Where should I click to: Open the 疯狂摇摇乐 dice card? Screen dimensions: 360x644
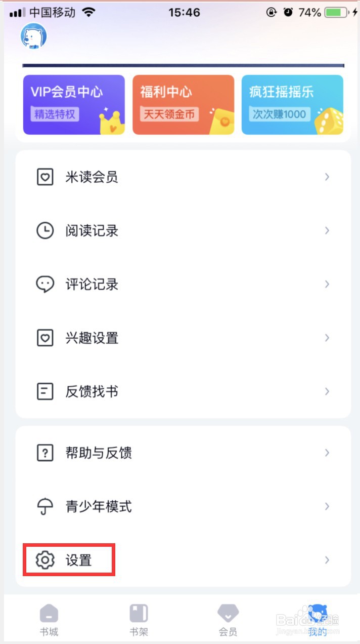(292, 105)
